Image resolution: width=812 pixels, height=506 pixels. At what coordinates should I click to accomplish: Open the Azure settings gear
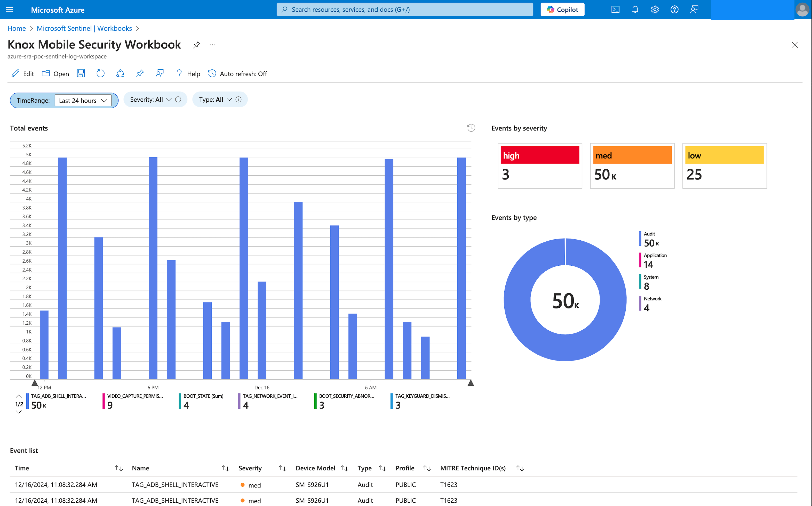(x=654, y=9)
